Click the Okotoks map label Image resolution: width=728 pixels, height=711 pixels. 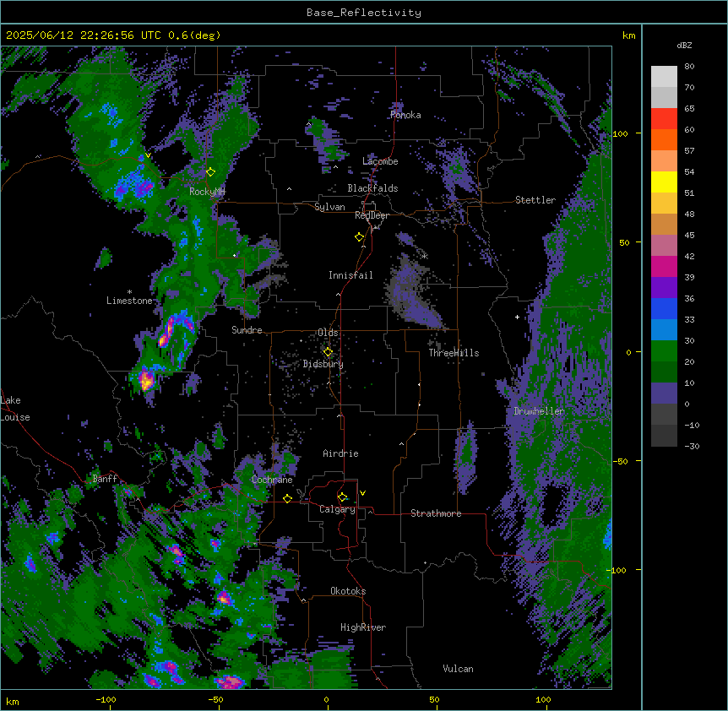pos(348,591)
